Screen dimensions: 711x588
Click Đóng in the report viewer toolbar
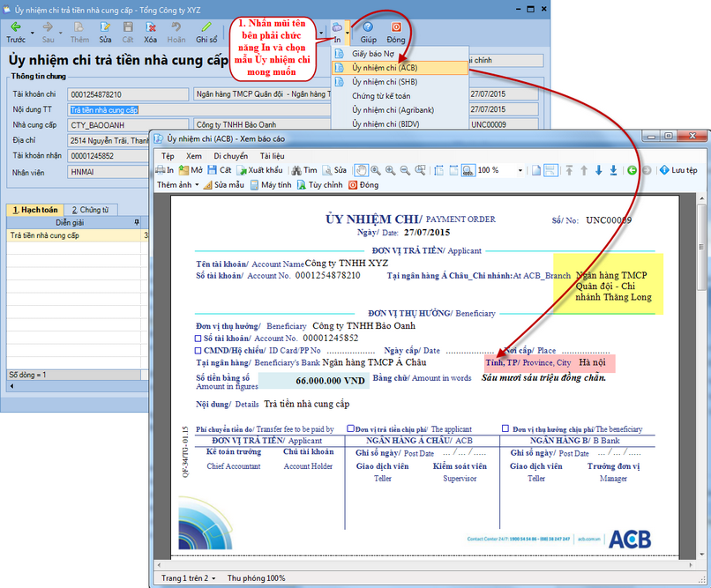(x=363, y=185)
